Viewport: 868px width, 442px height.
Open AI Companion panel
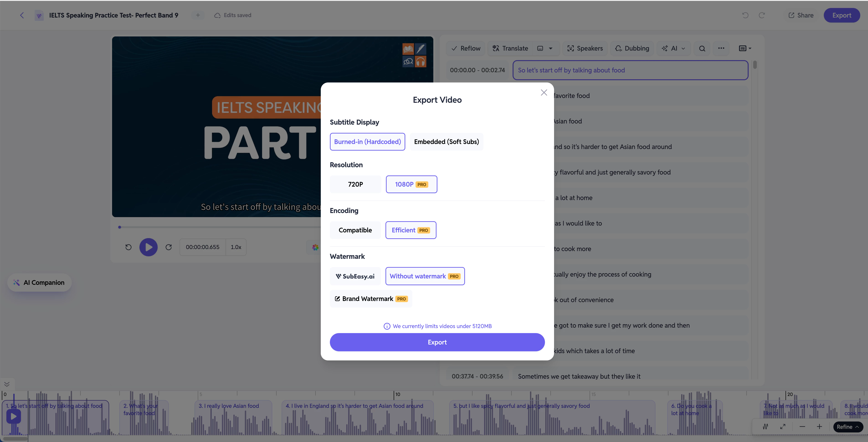point(39,283)
